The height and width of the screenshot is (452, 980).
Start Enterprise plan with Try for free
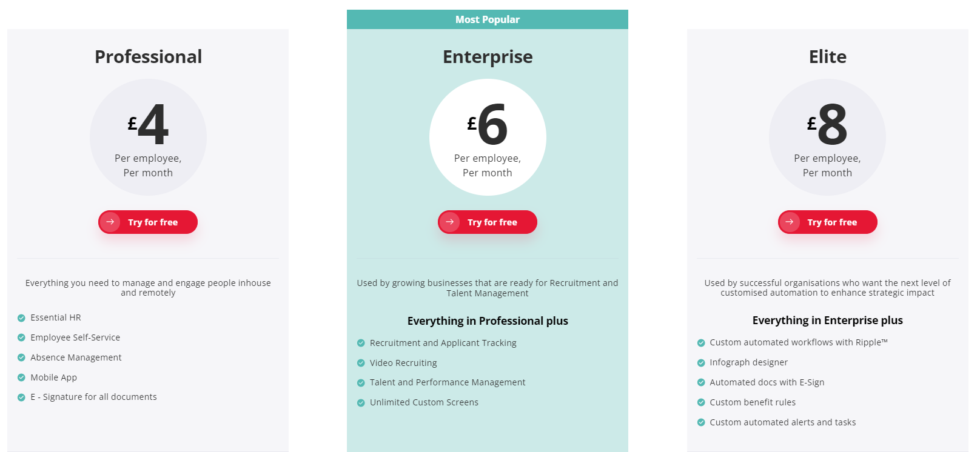point(488,222)
